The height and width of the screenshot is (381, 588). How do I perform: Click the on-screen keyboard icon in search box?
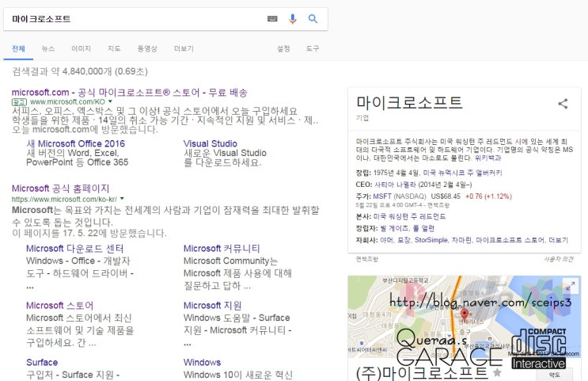pyautogui.click(x=272, y=19)
